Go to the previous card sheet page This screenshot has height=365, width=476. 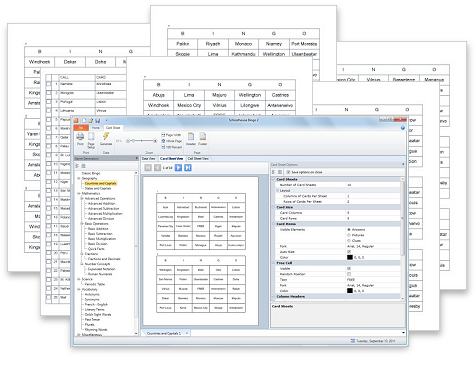(x=157, y=168)
